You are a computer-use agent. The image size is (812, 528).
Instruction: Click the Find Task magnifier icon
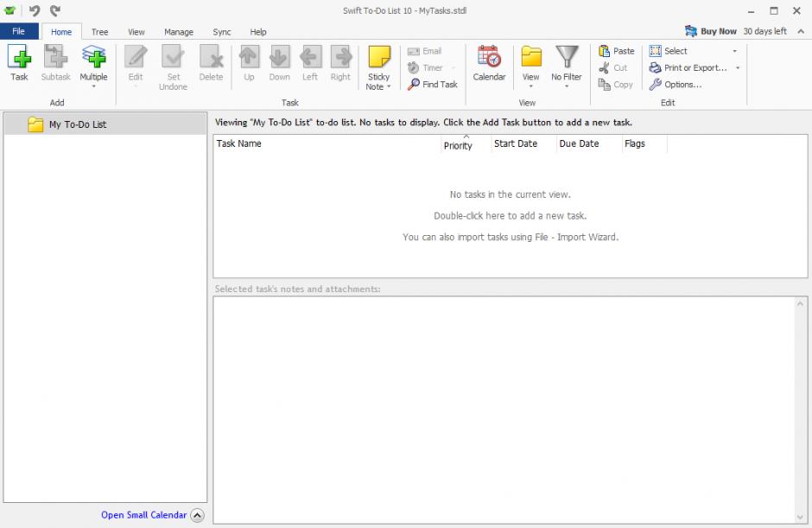(414, 85)
